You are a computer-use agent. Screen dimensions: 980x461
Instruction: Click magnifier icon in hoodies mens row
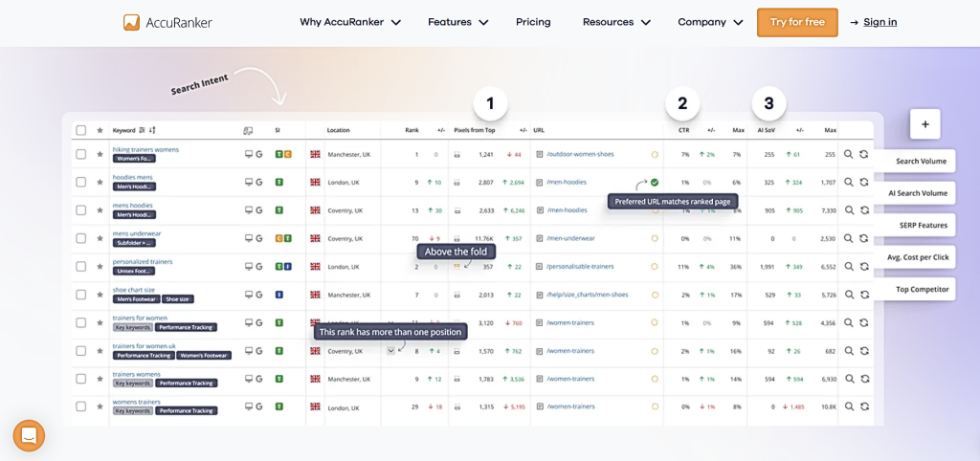[x=848, y=182]
